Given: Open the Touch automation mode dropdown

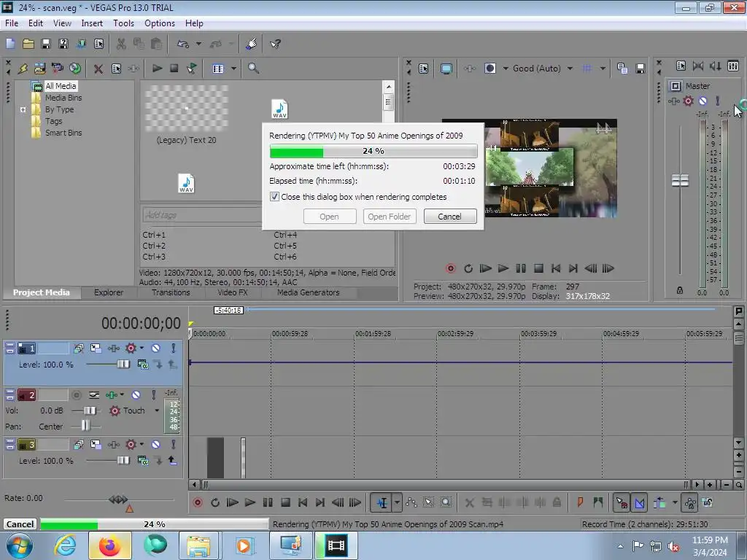Looking at the screenshot, I should pos(157,411).
